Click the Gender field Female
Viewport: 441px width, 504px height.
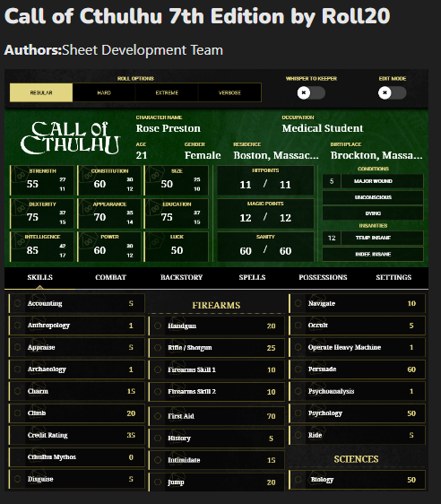[x=203, y=155]
